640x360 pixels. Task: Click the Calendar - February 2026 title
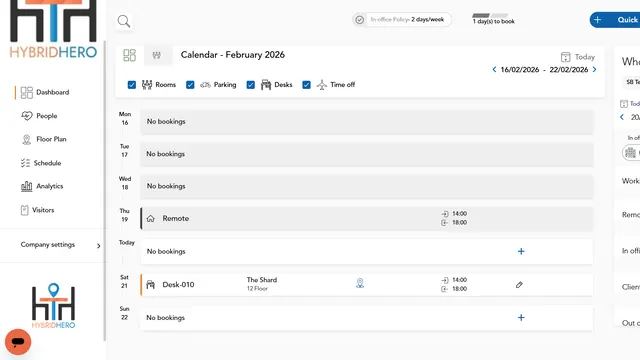(x=233, y=55)
